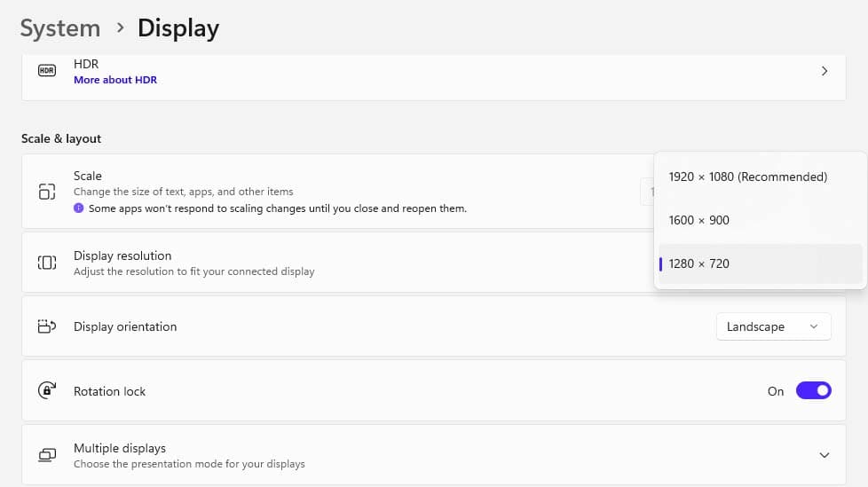This screenshot has width=868, height=487.
Task: Click the Rotation lock padlock icon
Action: tap(47, 390)
